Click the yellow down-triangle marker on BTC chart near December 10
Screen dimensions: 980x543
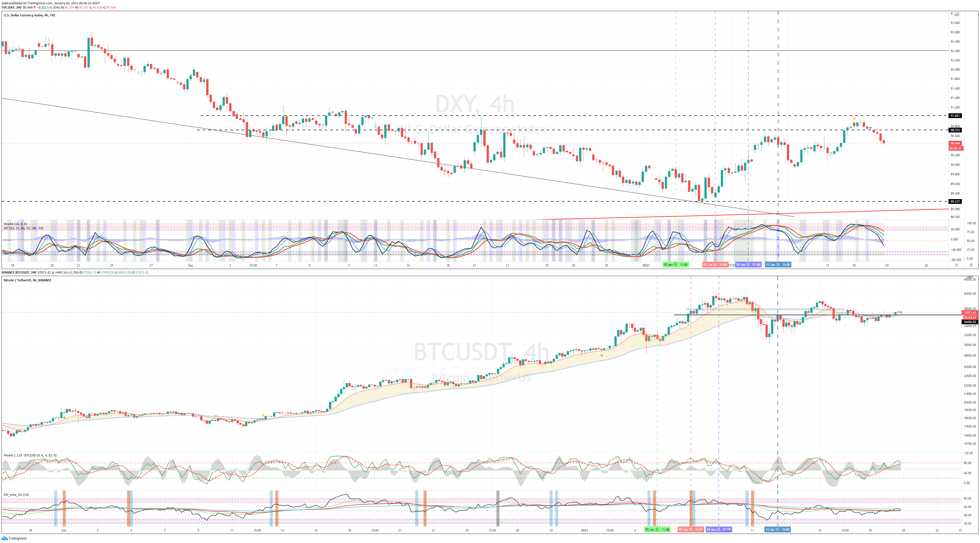pyautogui.click(x=216, y=417)
